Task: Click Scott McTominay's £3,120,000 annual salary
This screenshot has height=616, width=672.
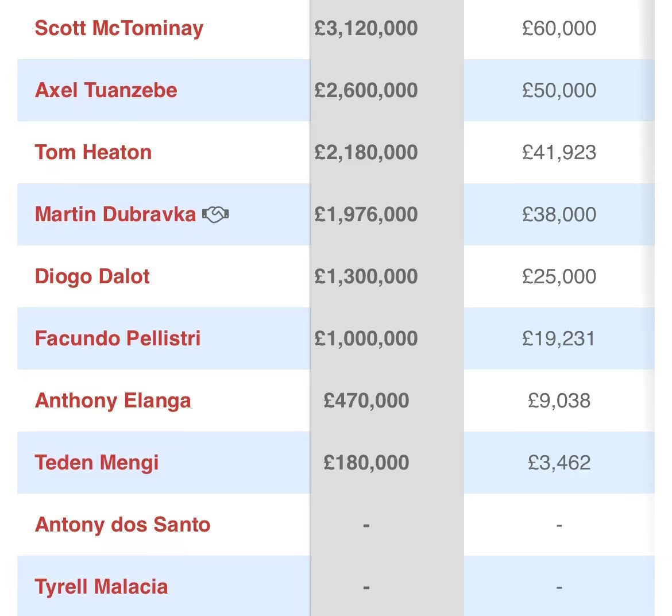Action: 366,28
